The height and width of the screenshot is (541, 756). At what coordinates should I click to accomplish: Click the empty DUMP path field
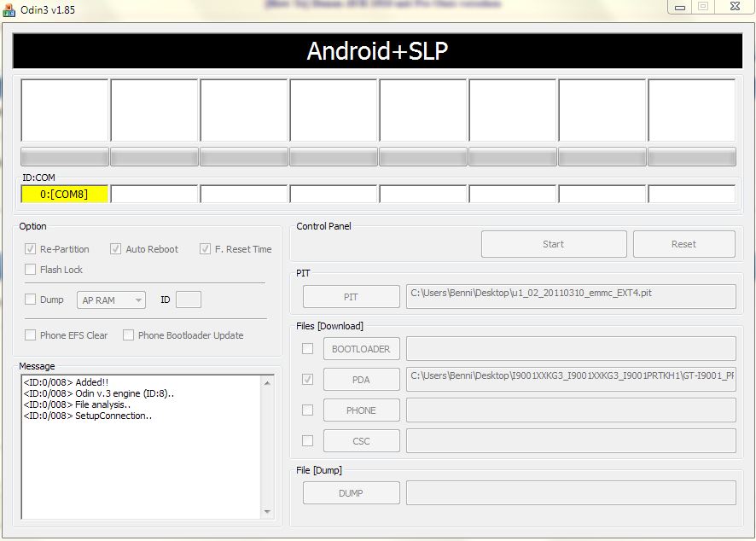point(571,492)
